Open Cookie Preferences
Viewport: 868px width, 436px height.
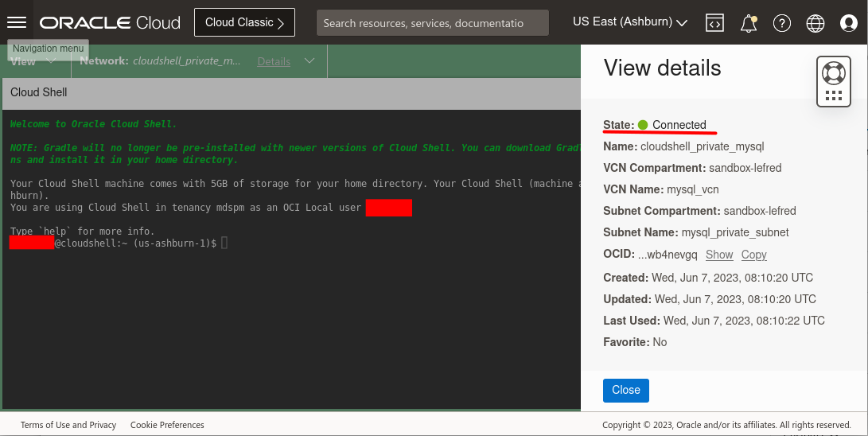pyautogui.click(x=167, y=425)
